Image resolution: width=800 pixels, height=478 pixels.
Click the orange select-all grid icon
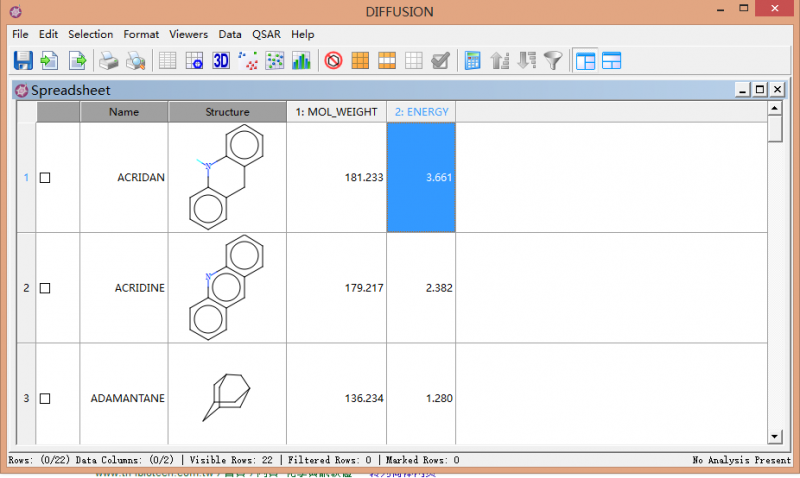coord(360,61)
